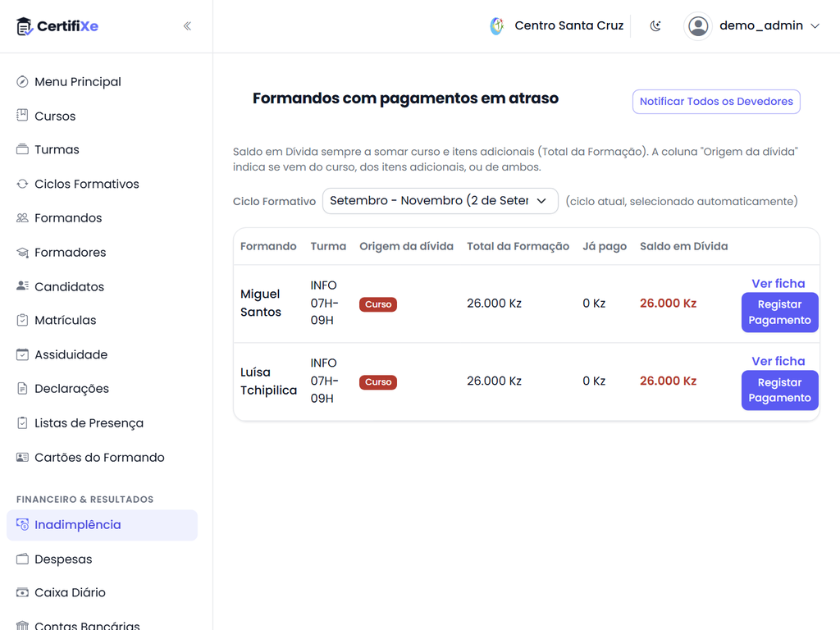Image resolution: width=840 pixels, height=630 pixels.
Task: Click the Turmas icon in sidebar
Action: tap(22, 149)
